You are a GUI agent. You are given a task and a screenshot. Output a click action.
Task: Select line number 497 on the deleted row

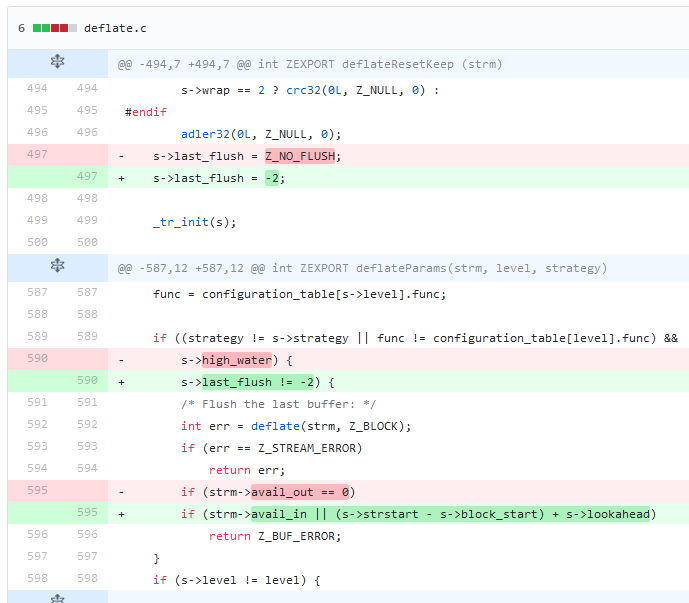tap(37, 155)
